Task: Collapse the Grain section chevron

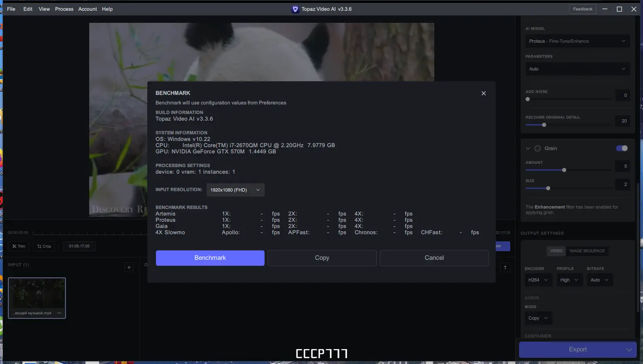Action: [x=528, y=148]
